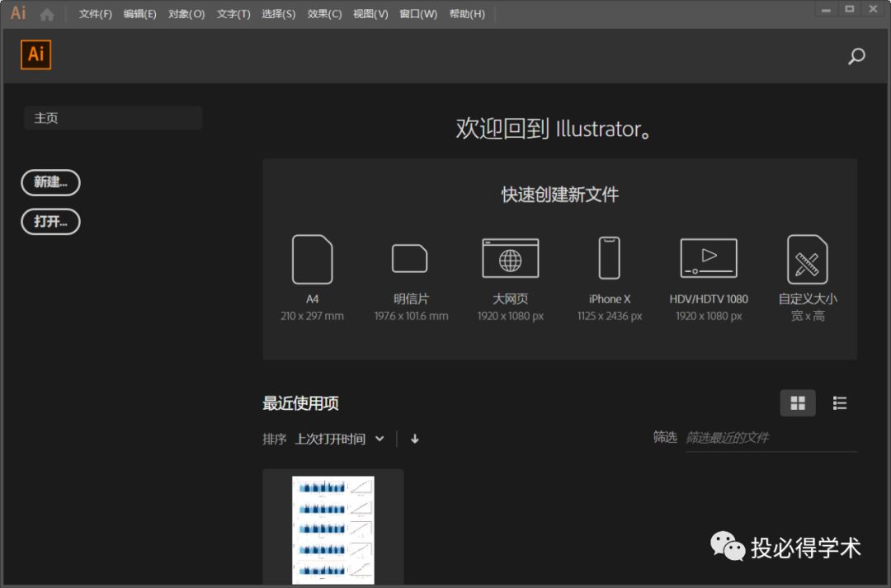
Task: Choose the 明信片 postcard preset icon
Action: [410, 258]
